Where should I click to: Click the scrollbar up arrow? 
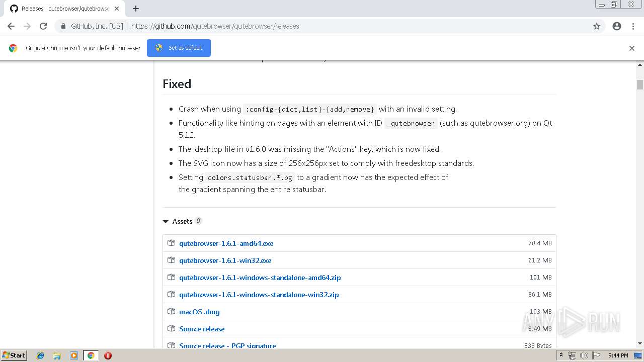click(640, 65)
